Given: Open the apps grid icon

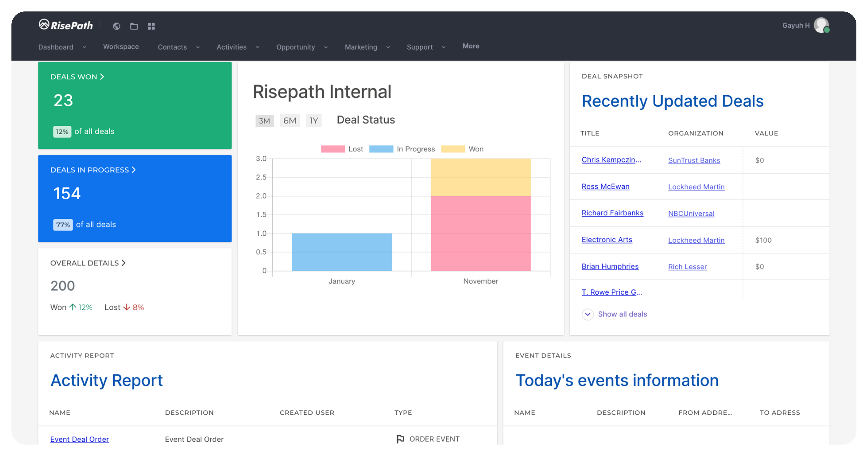Looking at the screenshot, I should tap(151, 26).
